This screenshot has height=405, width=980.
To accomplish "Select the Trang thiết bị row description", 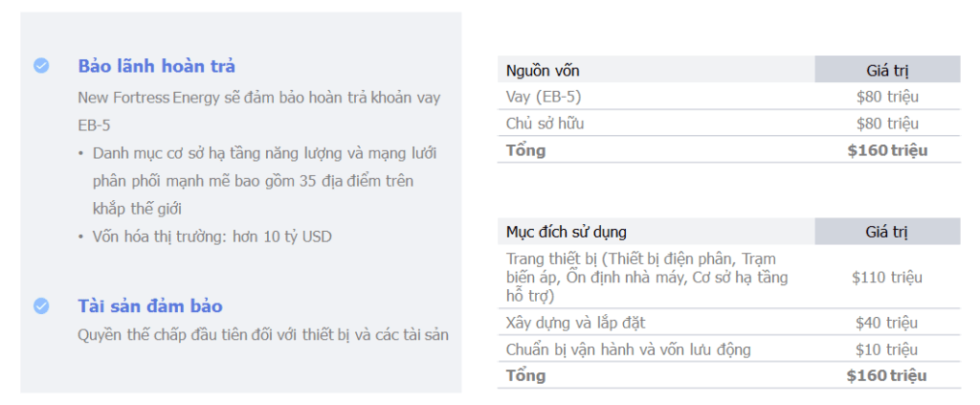I will [647, 278].
